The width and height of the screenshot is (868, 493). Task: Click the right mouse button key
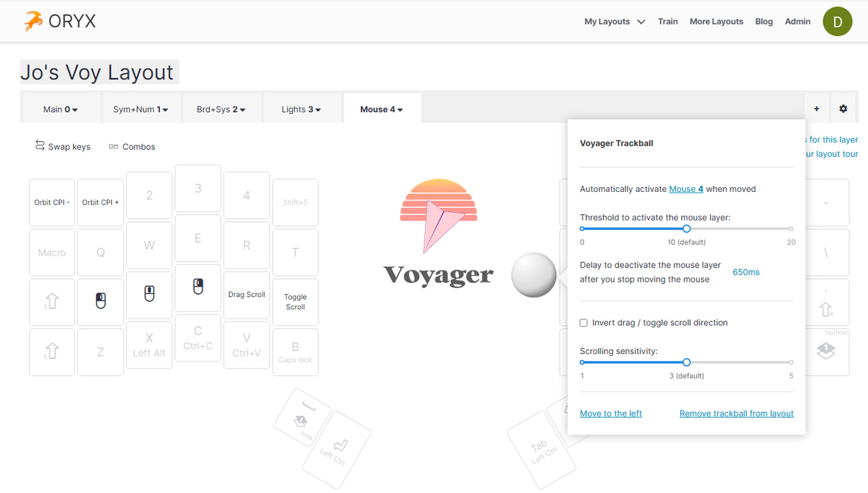point(198,286)
